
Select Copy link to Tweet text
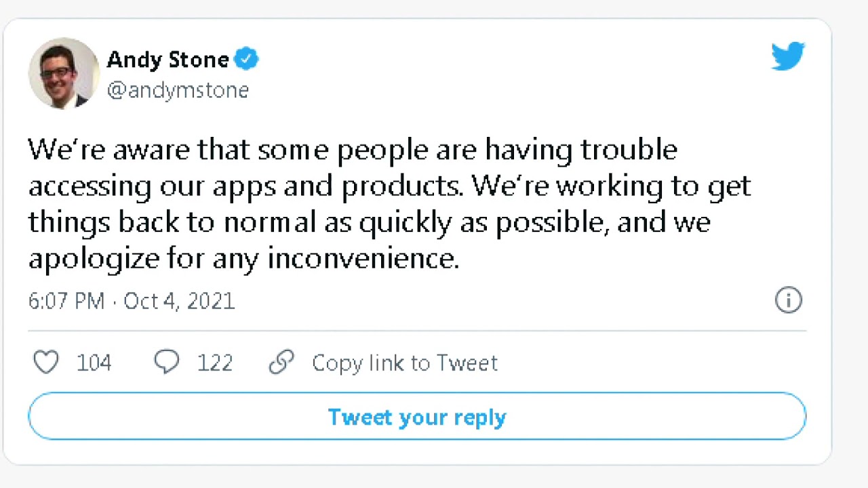[405, 363]
